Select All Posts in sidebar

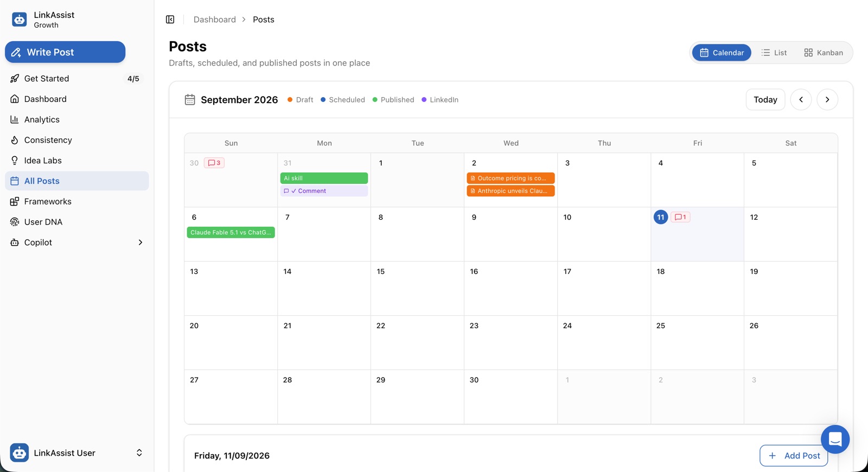click(77, 181)
